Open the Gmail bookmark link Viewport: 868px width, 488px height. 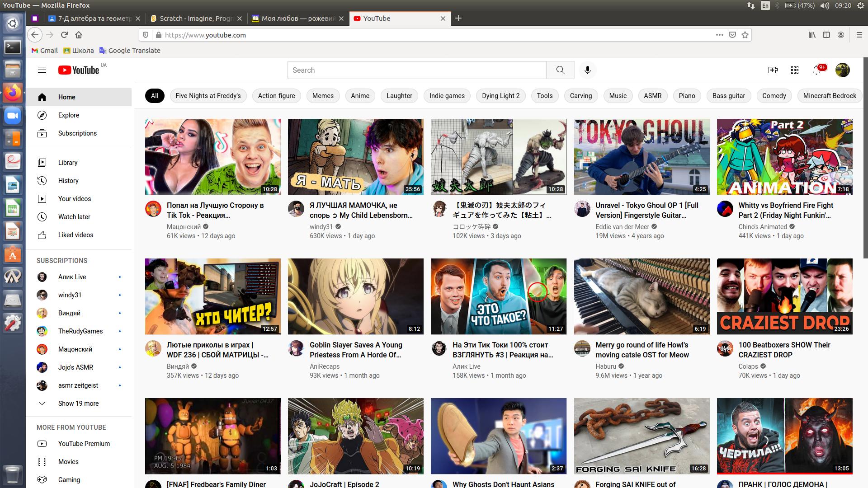44,51
